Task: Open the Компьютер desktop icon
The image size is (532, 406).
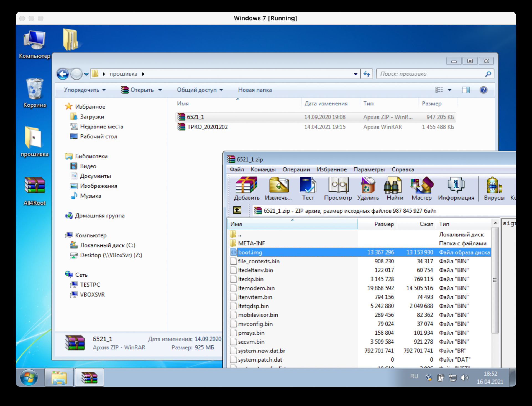Action: (x=34, y=44)
